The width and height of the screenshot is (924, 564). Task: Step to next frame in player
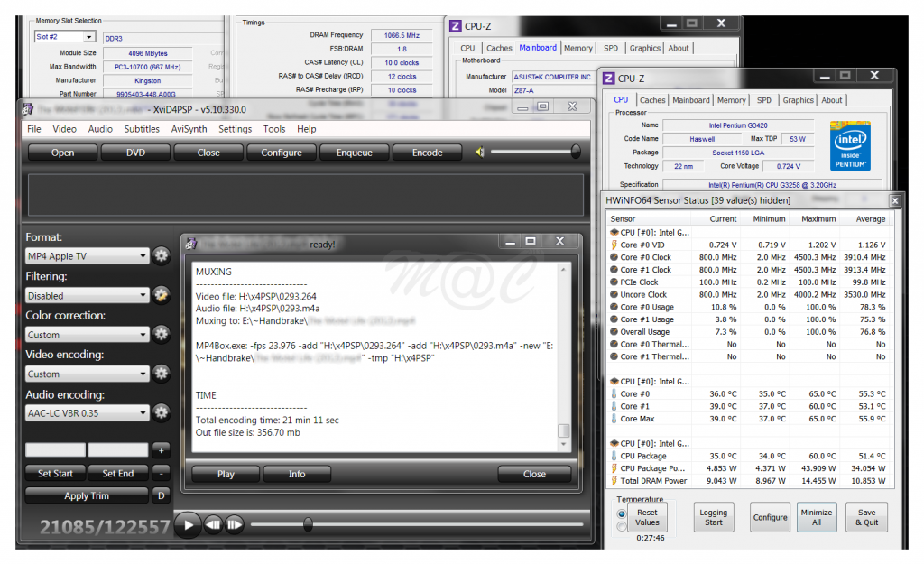click(234, 524)
